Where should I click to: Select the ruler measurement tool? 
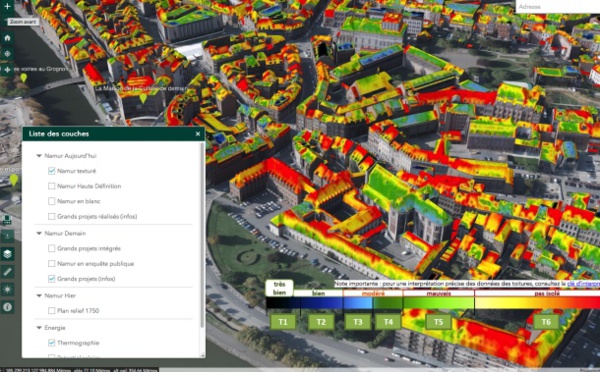coord(7,272)
